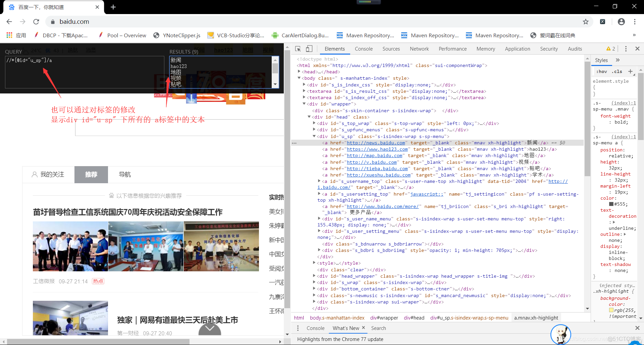Click the 热点 tag label

pyautogui.click(x=98, y=281)
